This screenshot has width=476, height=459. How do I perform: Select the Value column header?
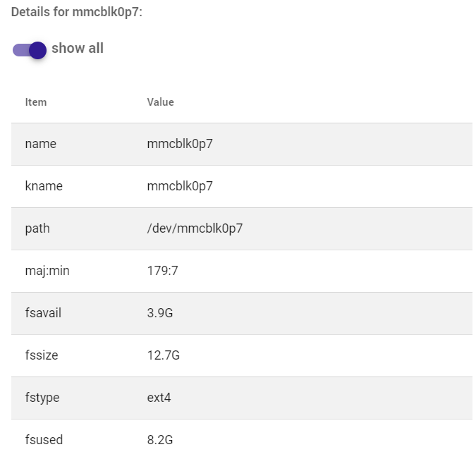pyautogui.click(x=160, y=102)
